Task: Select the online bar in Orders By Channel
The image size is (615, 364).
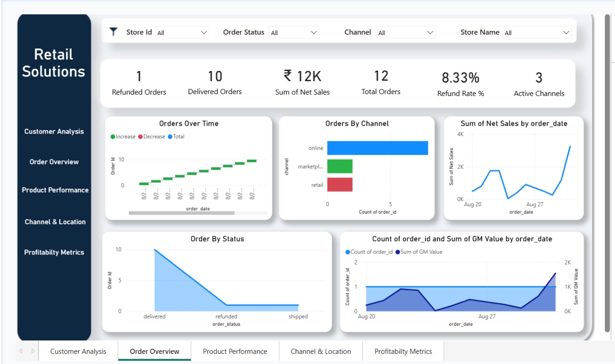Action: coord(377,148)
